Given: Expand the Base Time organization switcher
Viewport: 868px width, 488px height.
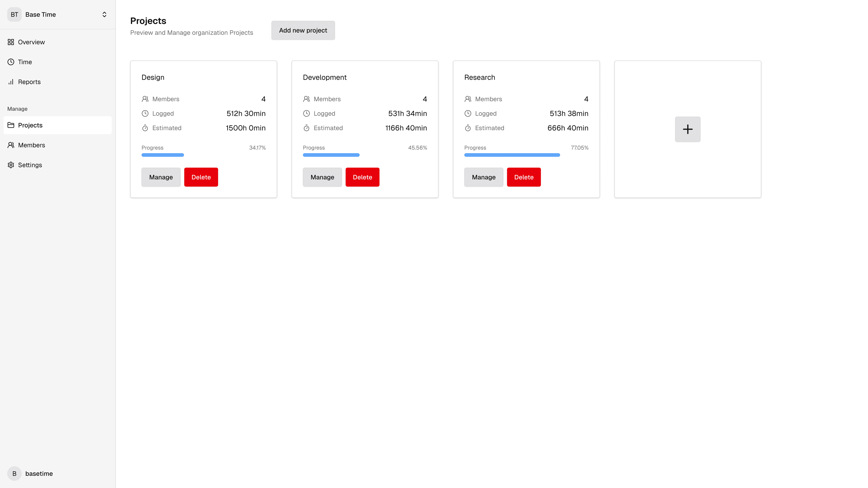Looking at the screenshot, I should (x=104, y=14).
